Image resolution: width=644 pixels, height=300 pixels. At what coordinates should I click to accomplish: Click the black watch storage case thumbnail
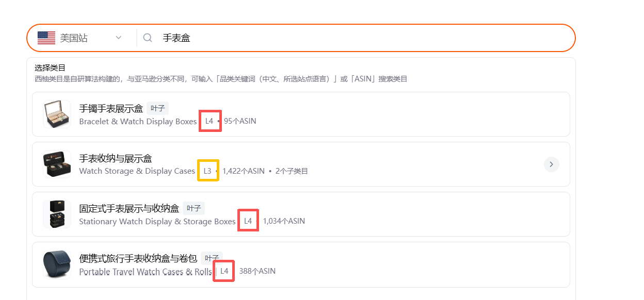click(57, 164)
